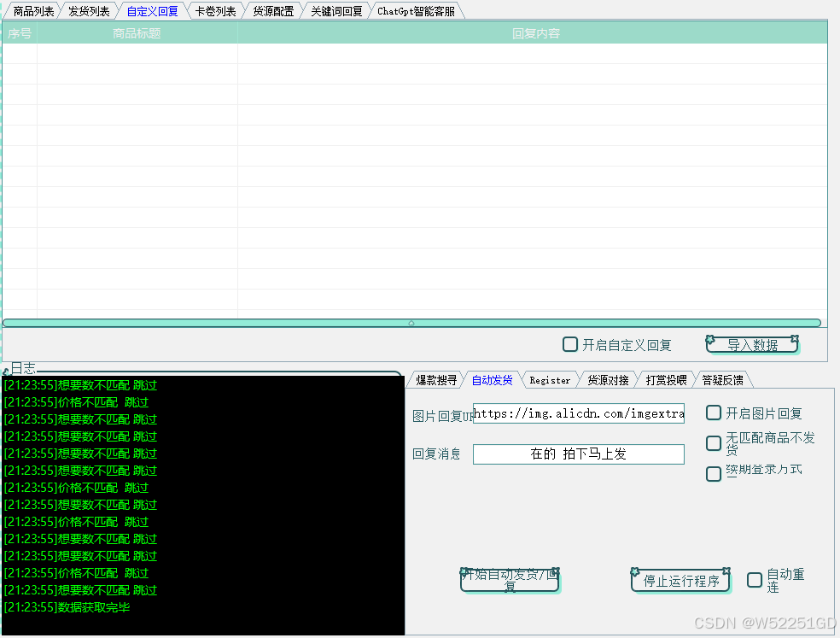Image resolution: width=840 pixels, height=638 pixels.
Task: Click the 回复消息 text field
Action: click(579, 454)
